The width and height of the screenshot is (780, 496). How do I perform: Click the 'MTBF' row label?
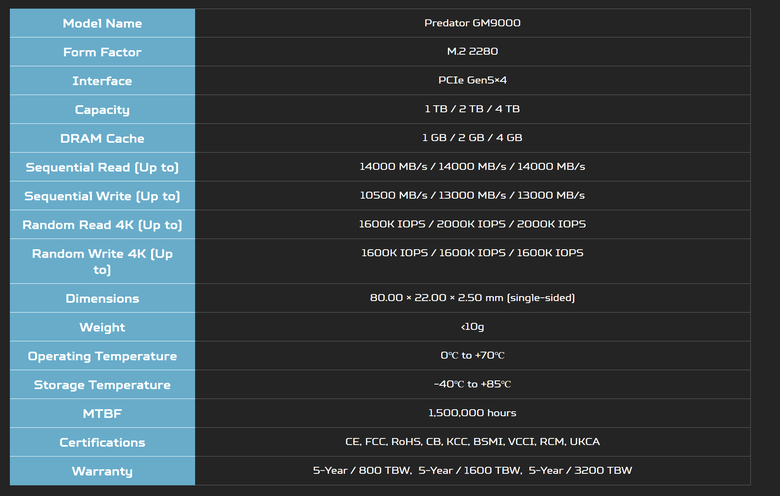point(102,414)
